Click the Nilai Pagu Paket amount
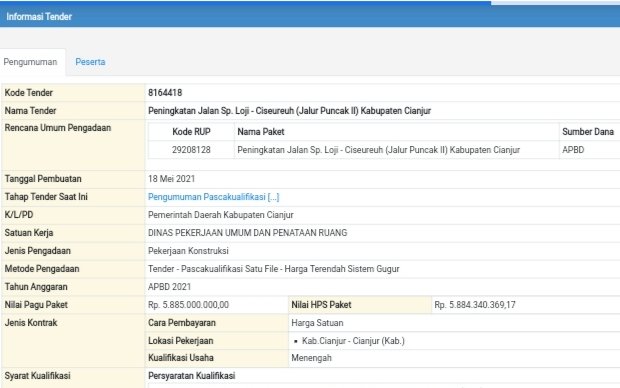Screen dimensions: 620x388 coord(188,305)
